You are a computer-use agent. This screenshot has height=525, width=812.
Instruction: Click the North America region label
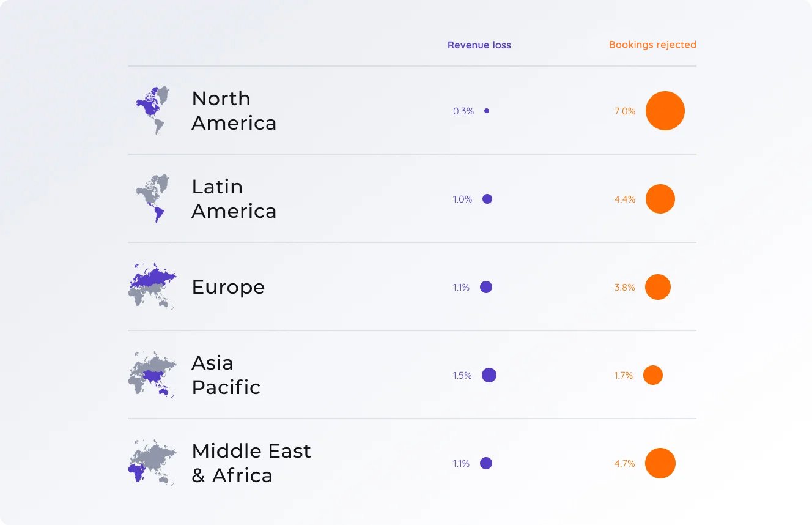[x=234, y=111]
